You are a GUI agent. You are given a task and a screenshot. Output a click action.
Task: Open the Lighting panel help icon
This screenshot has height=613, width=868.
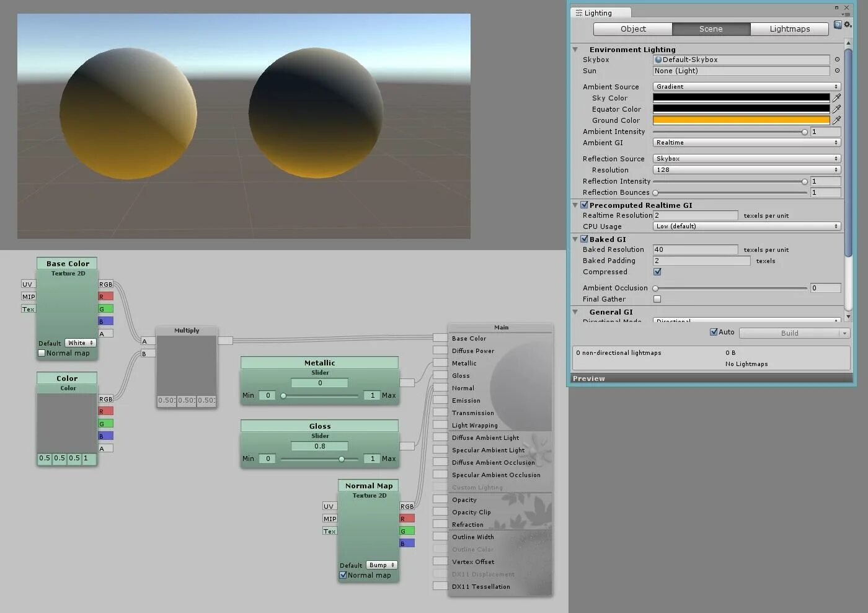tap(838, 25)
